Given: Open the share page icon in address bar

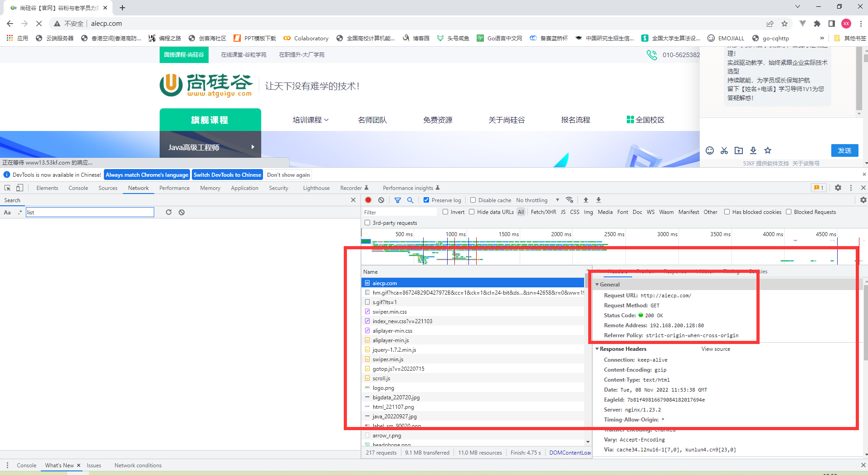Looking at the screenshot, I should [770, 24].
